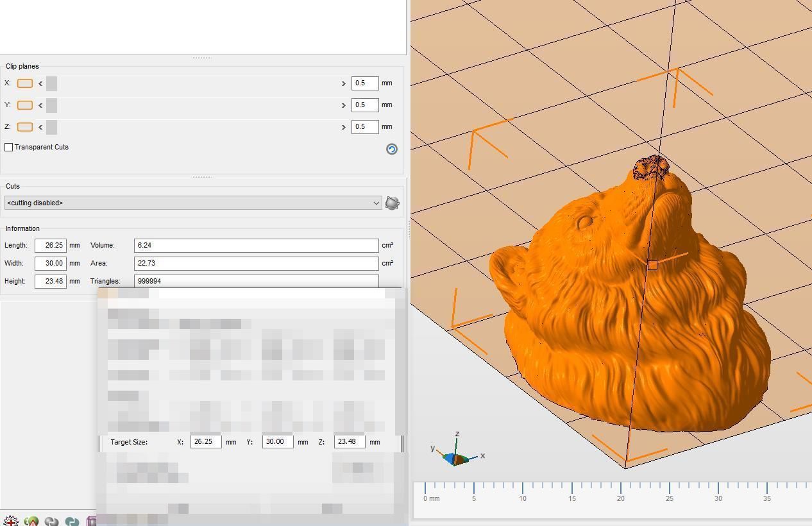Open the cutting disabled dropdown
The width and height of the screenshot is (812, 526).
(193, 203)
